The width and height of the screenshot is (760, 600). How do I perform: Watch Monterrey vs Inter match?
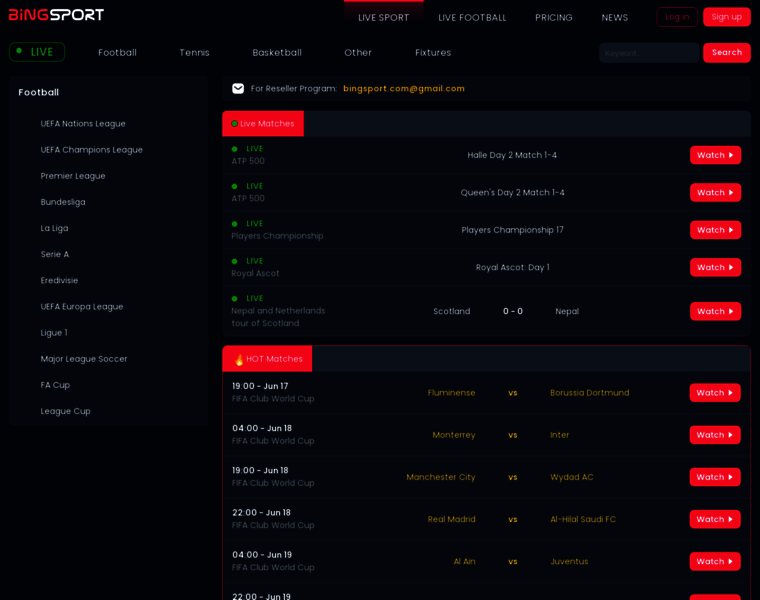click(x=715, y=435)
